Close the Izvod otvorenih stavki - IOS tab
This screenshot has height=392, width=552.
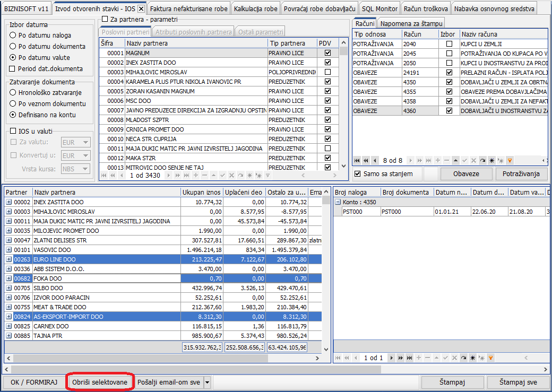pos(141,8)
